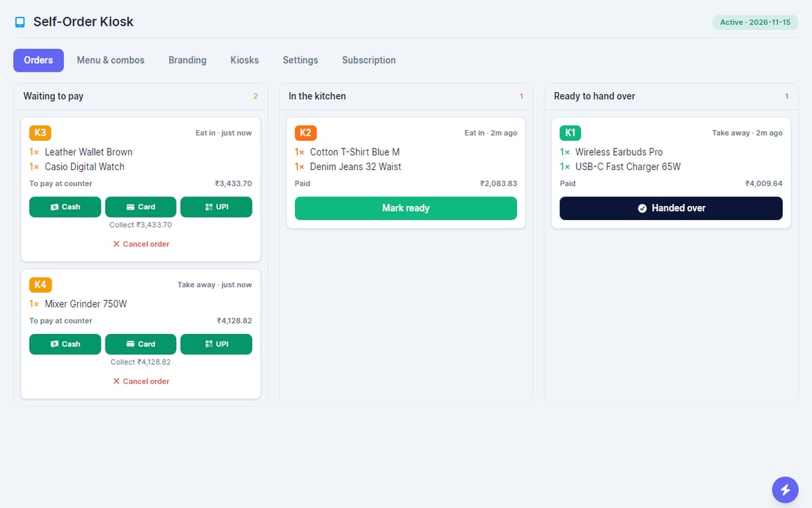Screen dimensions: 812x508
Task: Open the Orders tab
Action: tap(39, 60)
